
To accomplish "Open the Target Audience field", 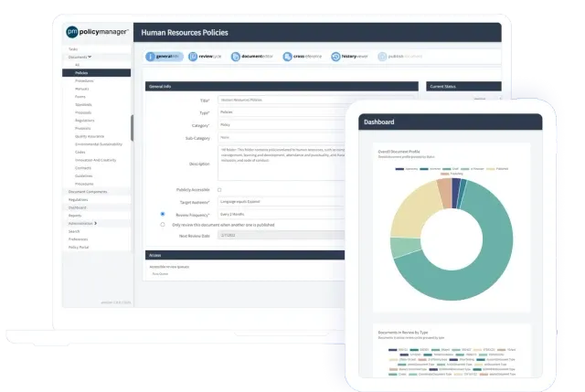I will click(282, 202).
